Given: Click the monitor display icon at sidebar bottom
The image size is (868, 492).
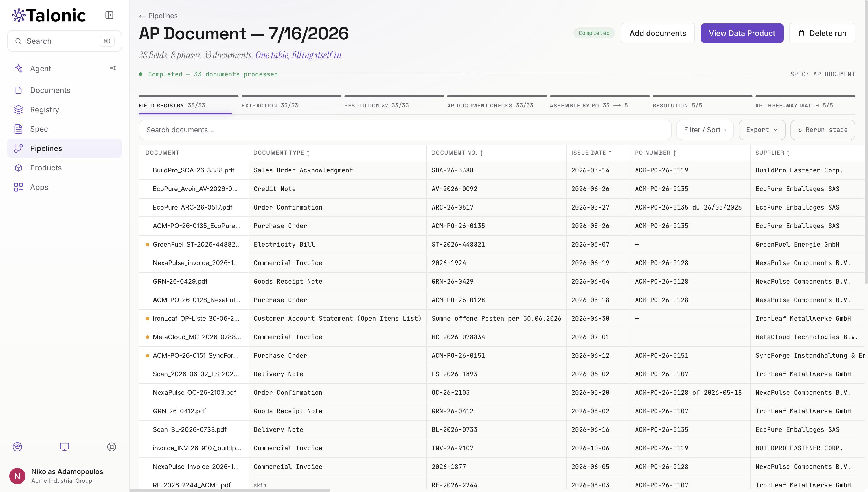Looking at the screenshot, I should (x=65, y=447).
